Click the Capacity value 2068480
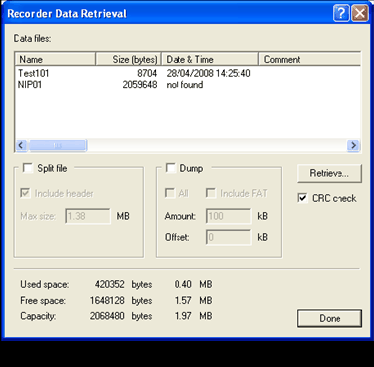 tap(107, 316)
